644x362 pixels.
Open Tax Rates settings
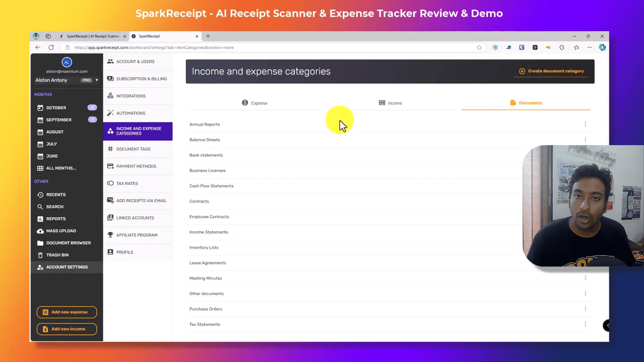138,183
